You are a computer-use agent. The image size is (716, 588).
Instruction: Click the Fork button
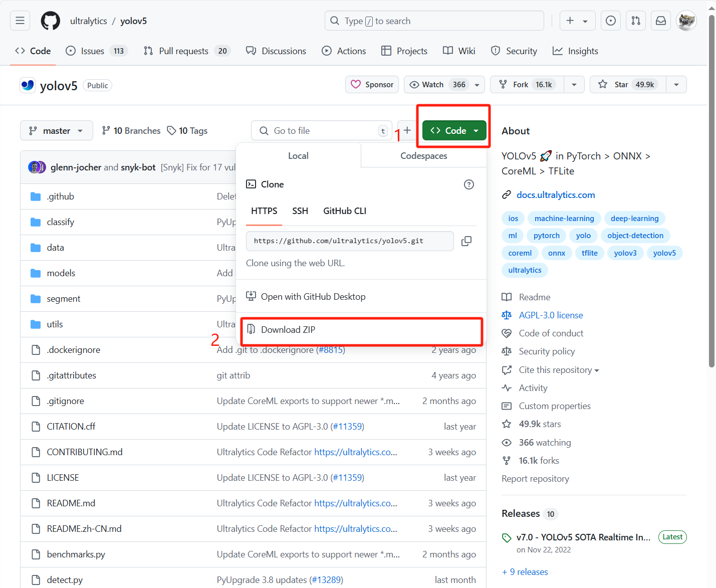[527, 84]
